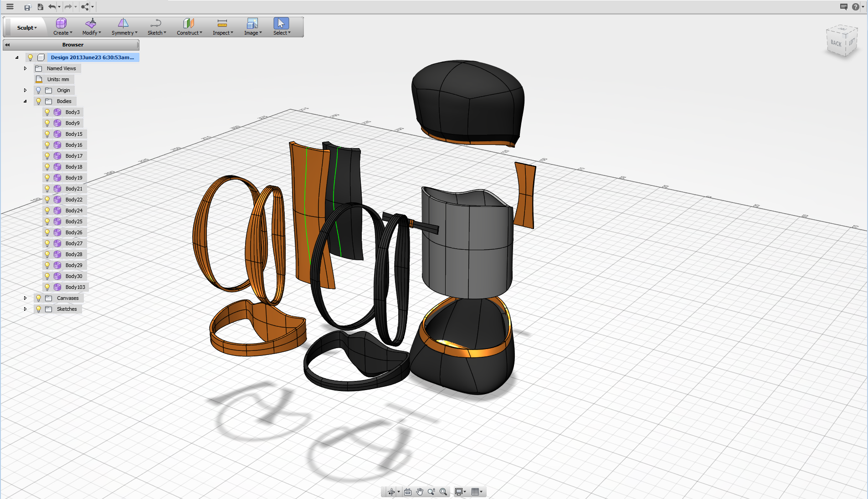
Task: Click the Undo button
Action: pyautogui.click(x=53, y=6)
